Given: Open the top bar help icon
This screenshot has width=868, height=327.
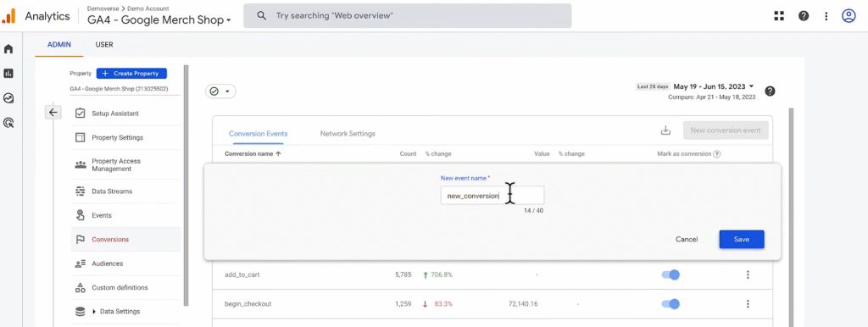Looking at the screenshot, I should click(x=804, y=16).
